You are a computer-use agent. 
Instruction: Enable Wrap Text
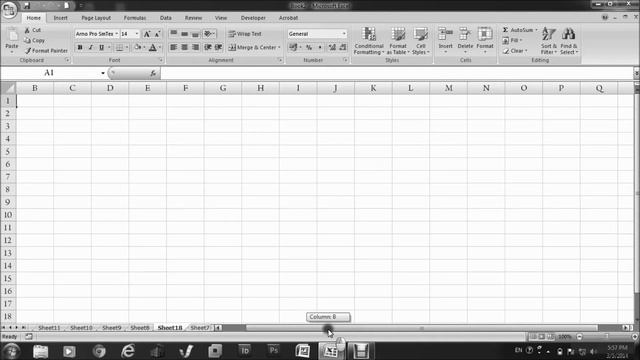tap(245, 34)
